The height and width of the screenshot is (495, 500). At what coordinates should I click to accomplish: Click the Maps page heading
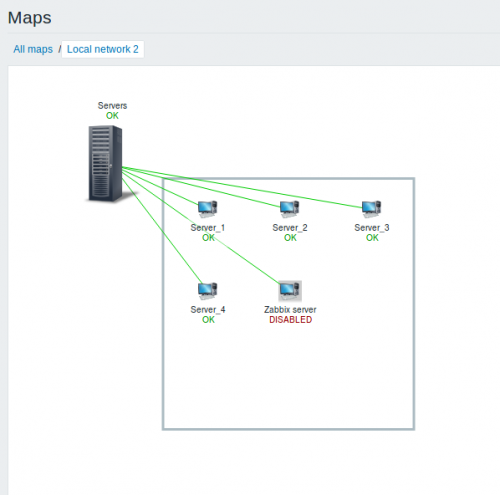tap(30, 18)
